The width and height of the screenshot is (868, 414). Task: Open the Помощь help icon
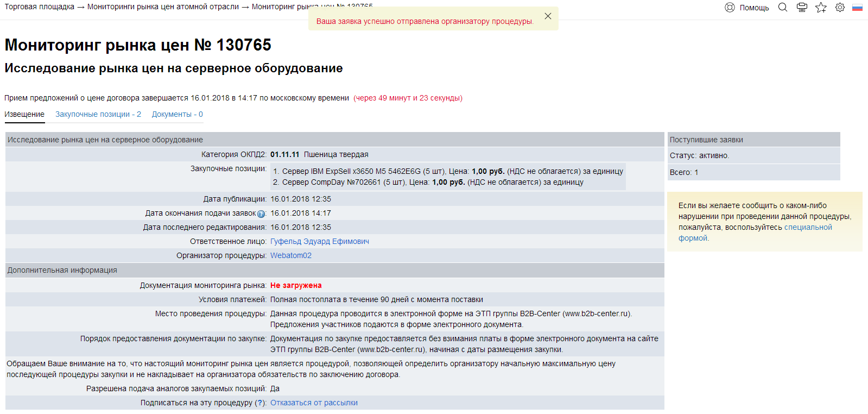pos(730,8)
